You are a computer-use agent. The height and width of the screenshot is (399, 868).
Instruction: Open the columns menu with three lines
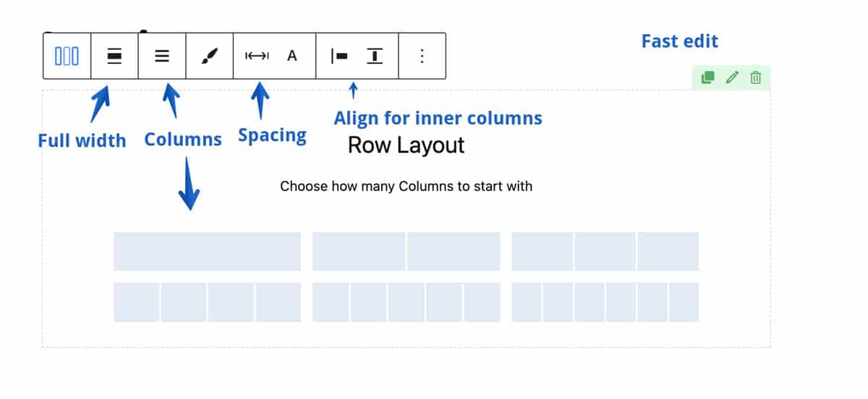[x=162, y=56]
